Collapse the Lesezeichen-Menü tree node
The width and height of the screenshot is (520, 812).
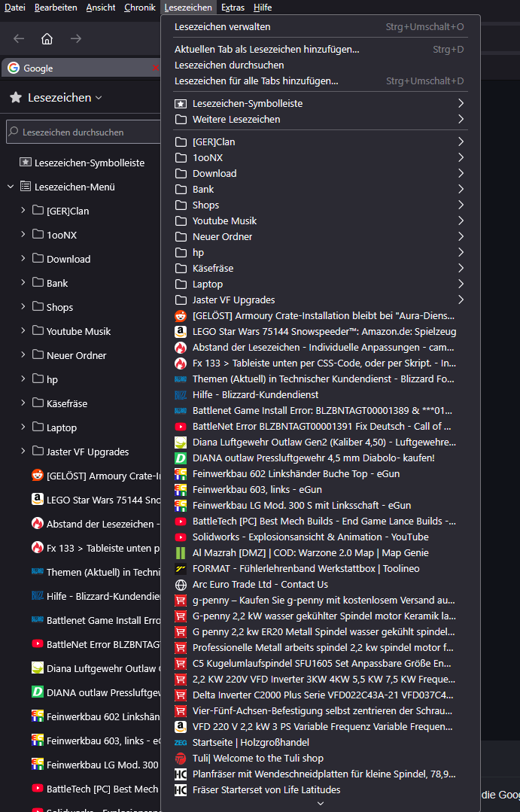[11, 187]
